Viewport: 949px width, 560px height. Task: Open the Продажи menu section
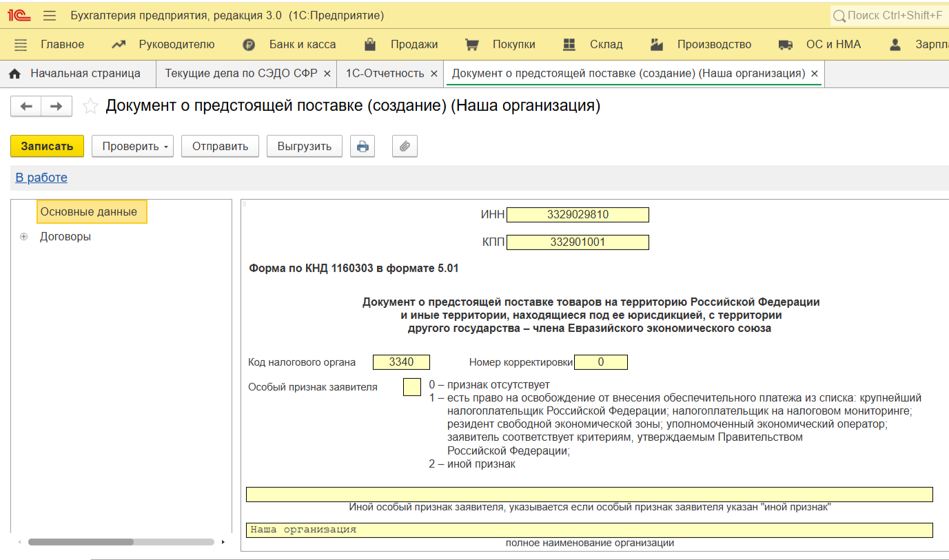[414, 45]
